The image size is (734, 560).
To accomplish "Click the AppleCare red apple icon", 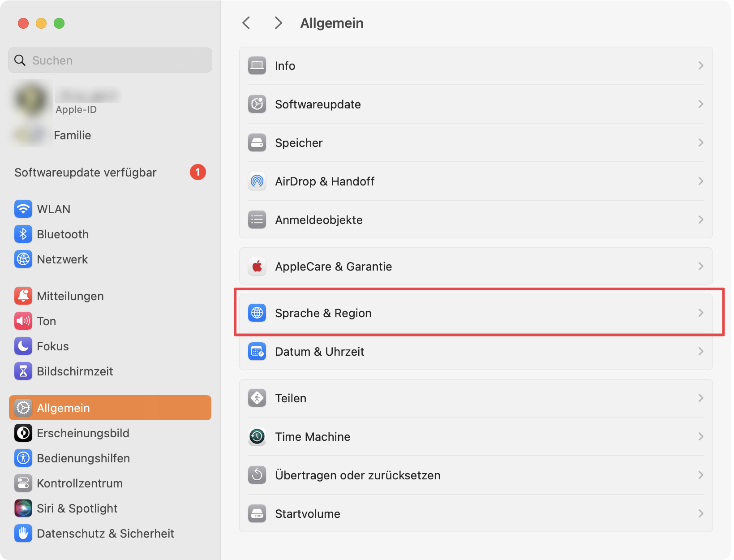I will 257,267.
